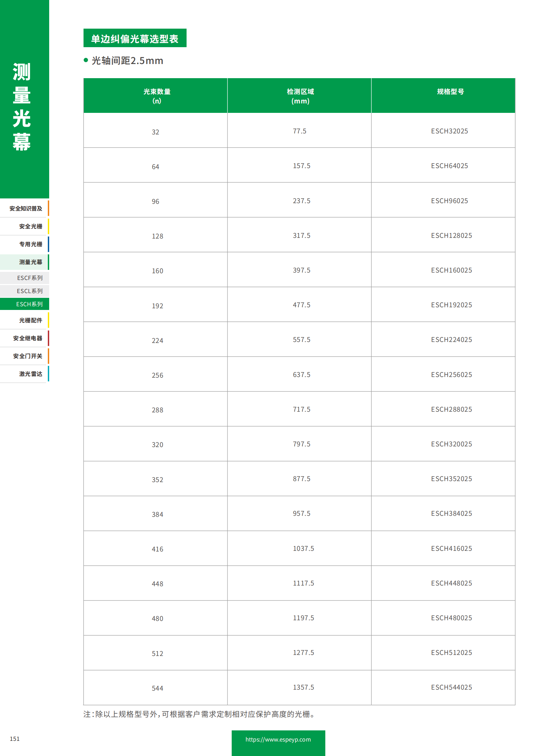Click the ESCH256025 model cell
Screen dimensions: 557x756
452,375
